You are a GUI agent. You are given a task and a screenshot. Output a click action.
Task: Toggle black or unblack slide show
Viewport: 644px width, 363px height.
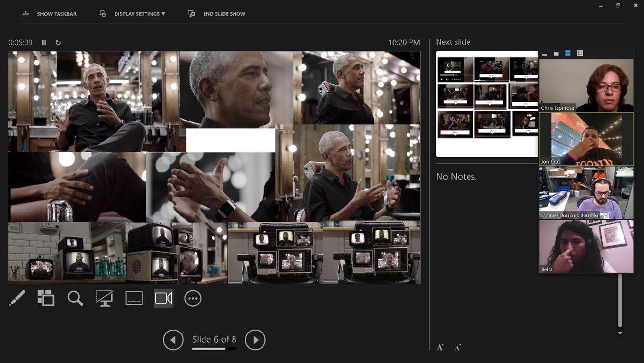tap(104, 298)
